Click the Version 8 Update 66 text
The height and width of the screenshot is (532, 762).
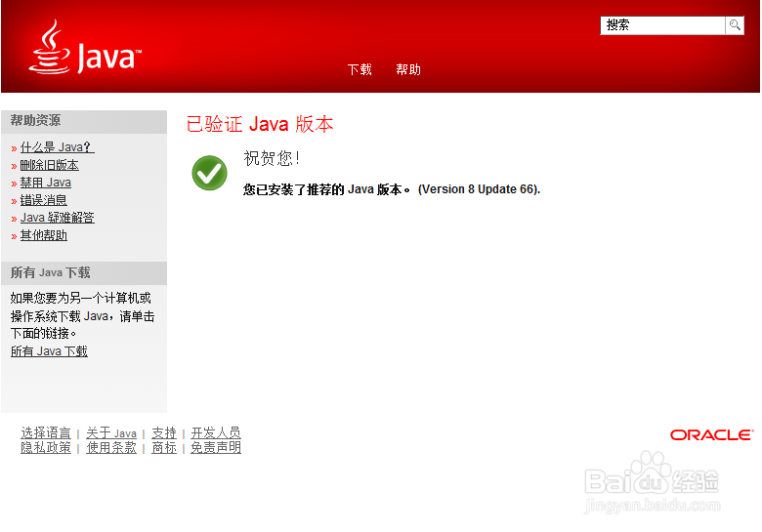[479, 189]
